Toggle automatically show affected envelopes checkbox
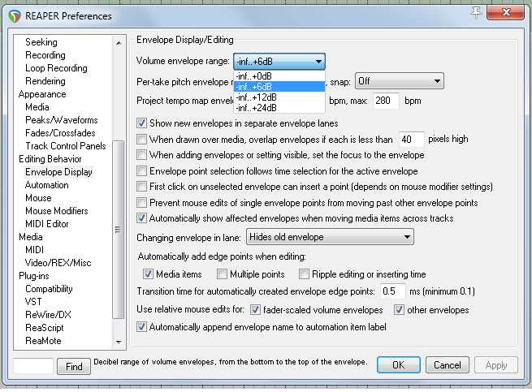The height and width of the screenshot is (392, 532). point(142,218)
